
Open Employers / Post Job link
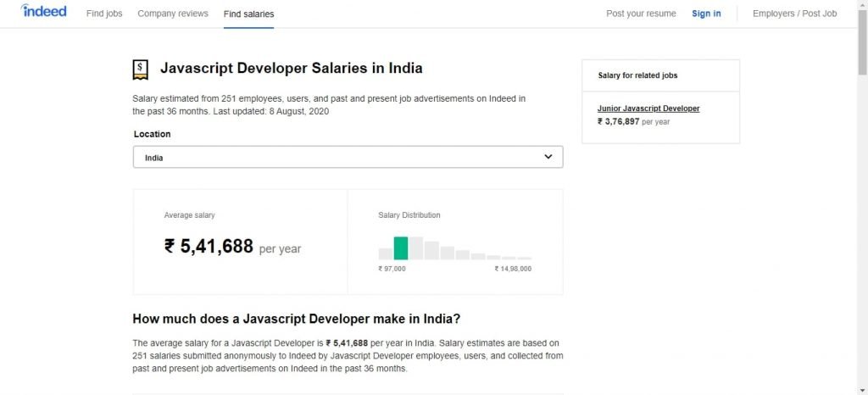[x=794, y=14]
